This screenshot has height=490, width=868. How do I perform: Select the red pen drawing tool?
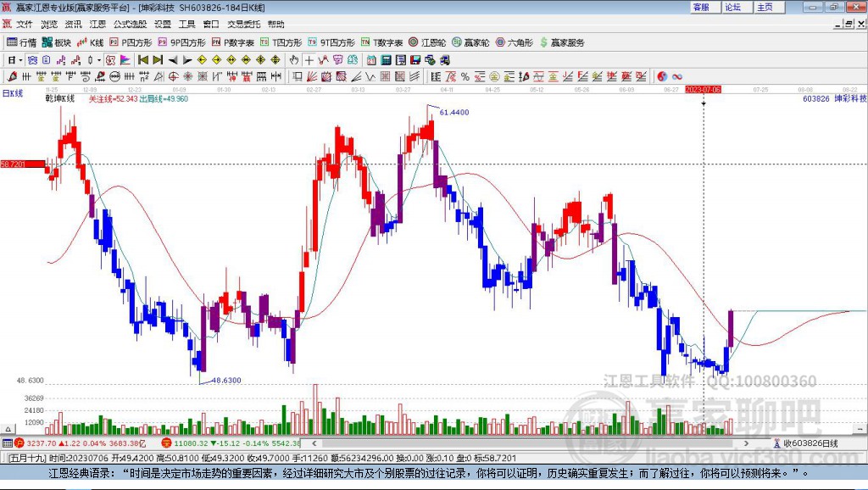(x=12, y=76)
